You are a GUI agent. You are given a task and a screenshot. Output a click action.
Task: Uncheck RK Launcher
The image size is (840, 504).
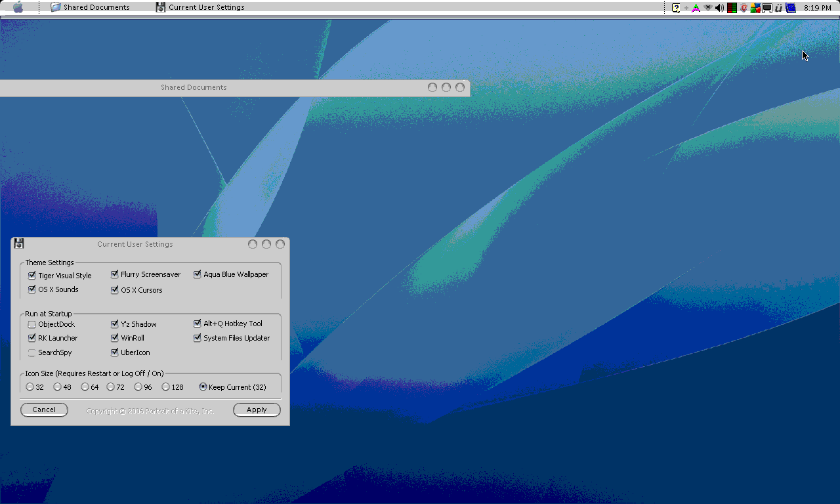[x=32, y=338]
